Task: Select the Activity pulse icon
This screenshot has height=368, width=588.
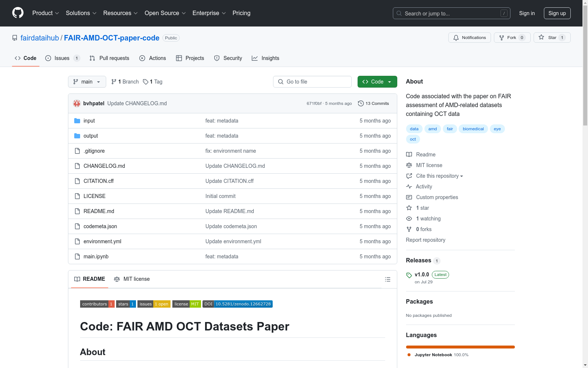Action: [409, 187]
